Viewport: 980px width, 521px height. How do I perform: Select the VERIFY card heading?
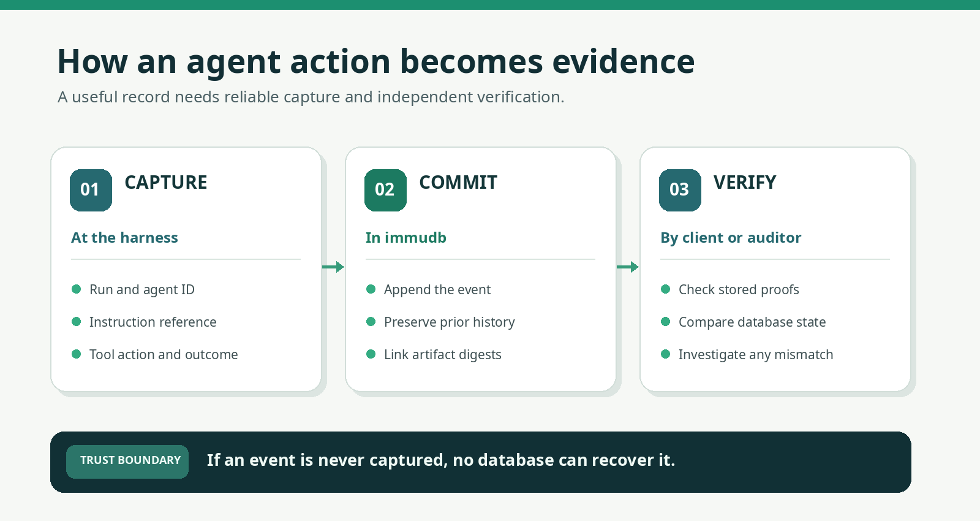pos(745,183)
